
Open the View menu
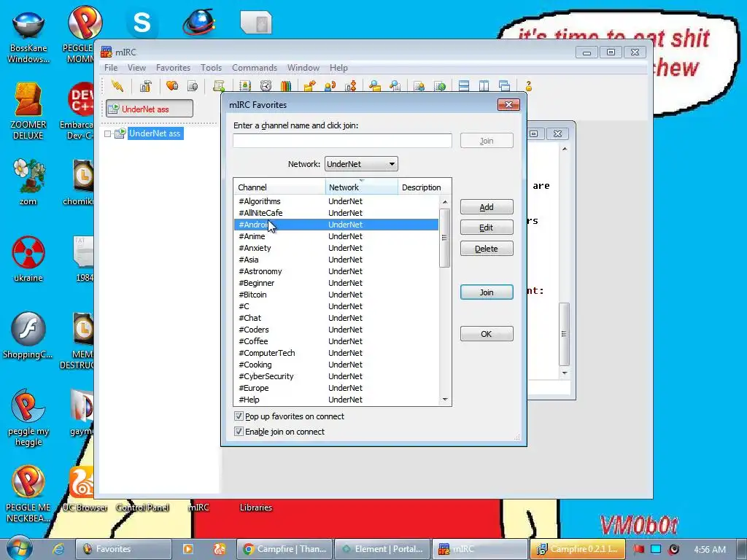click(136, 68)
